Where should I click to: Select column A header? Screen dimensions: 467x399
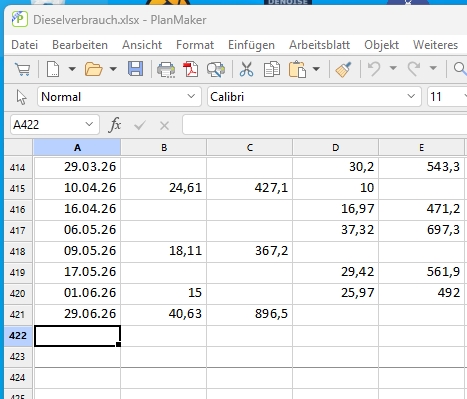coord(77,147)
